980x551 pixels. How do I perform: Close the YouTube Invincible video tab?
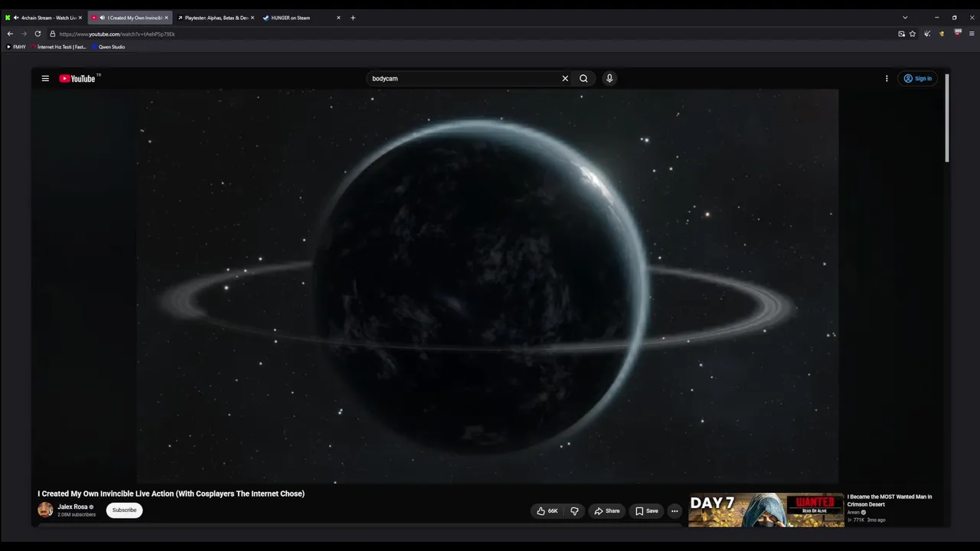point(166,18)
